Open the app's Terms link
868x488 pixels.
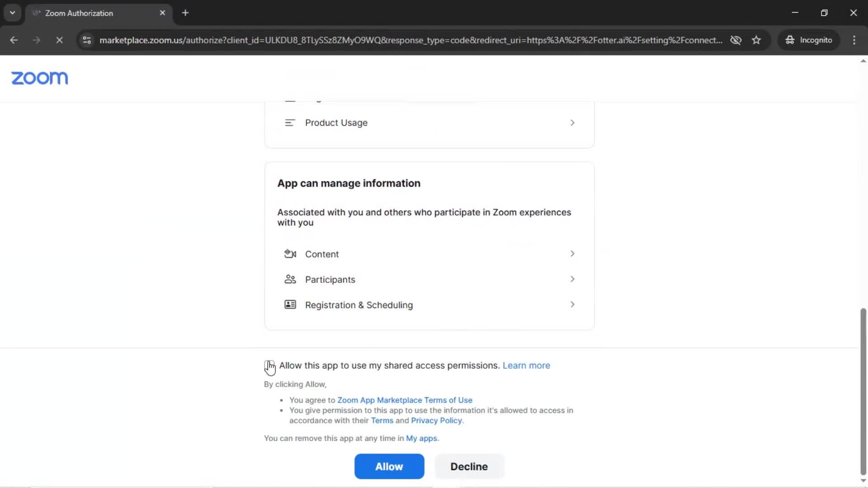[382, 421]
